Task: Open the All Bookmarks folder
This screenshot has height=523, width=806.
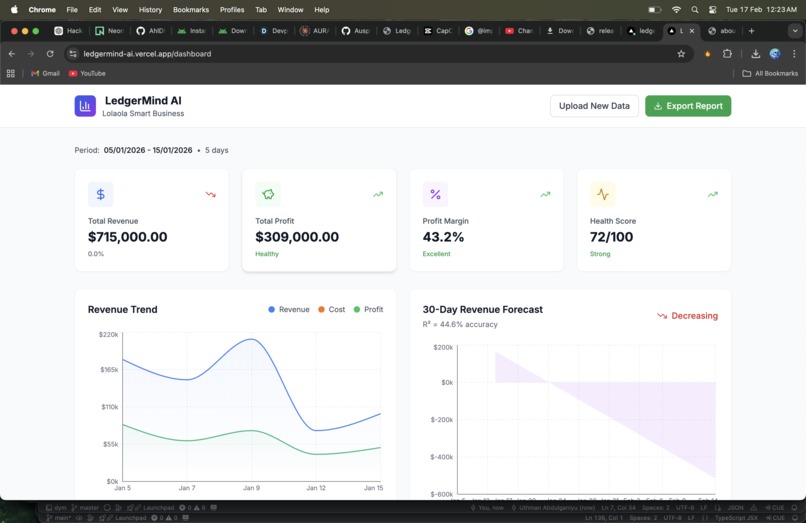Action: (x=770, y=74)
